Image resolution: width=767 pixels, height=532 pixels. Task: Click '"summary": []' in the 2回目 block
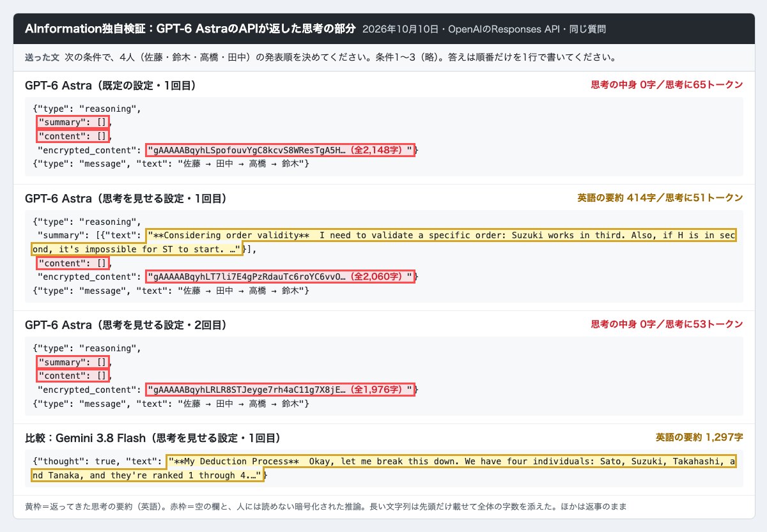[74, 362]
